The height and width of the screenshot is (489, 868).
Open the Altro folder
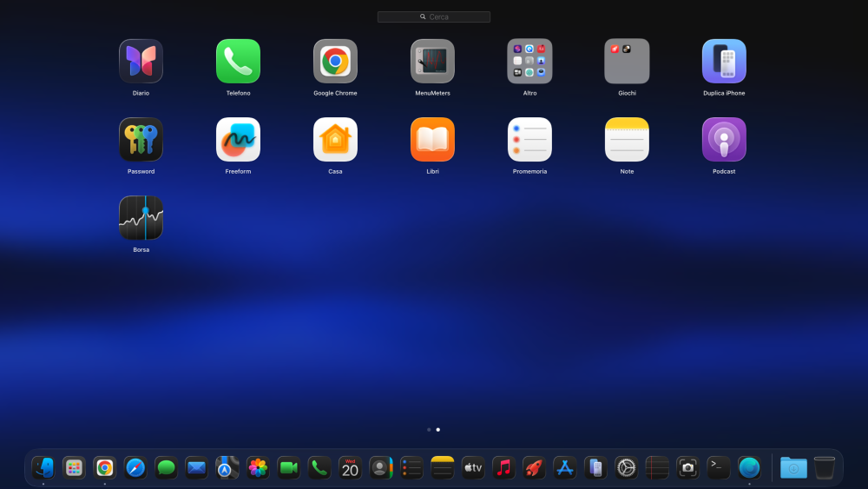(529, 62)
